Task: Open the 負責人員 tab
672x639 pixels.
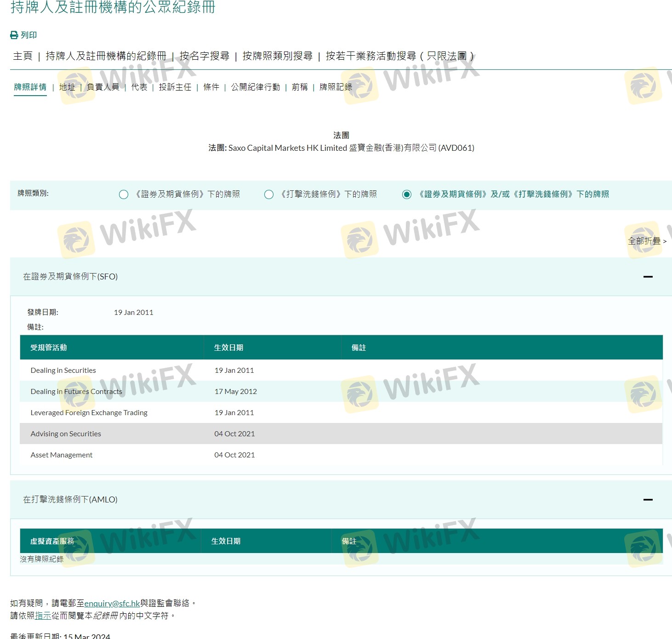Action: [103, 87]
